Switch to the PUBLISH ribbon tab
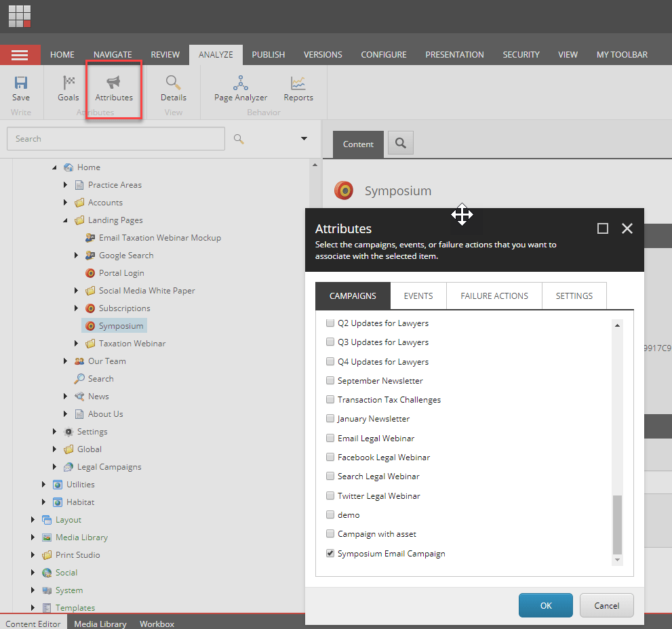 pos(269,55)
